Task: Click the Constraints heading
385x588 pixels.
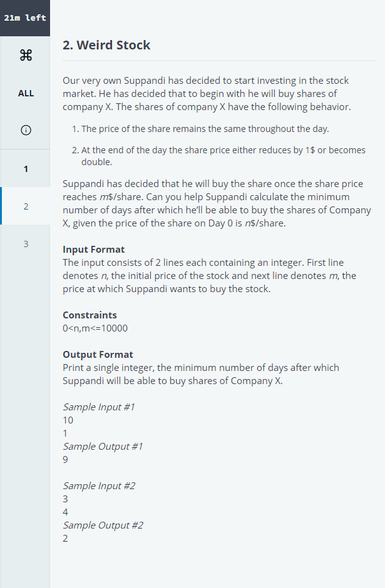Action: click(x=90, y=315)
